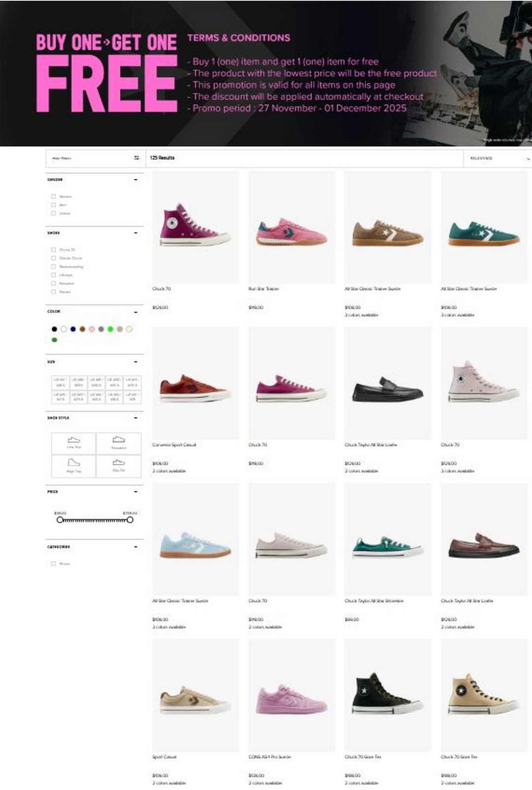Viewport: 532px width, 790px height.
Task: Filter by bright green color swatch
Action: [110, 329]
